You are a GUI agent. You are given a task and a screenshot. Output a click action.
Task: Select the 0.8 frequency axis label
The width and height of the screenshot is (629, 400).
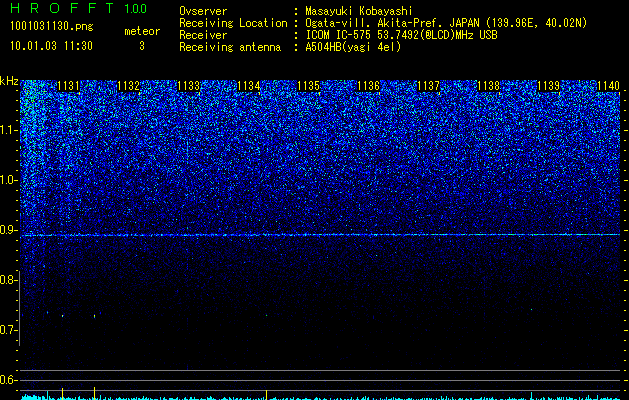pyautogui.click(x=7, y=280)
